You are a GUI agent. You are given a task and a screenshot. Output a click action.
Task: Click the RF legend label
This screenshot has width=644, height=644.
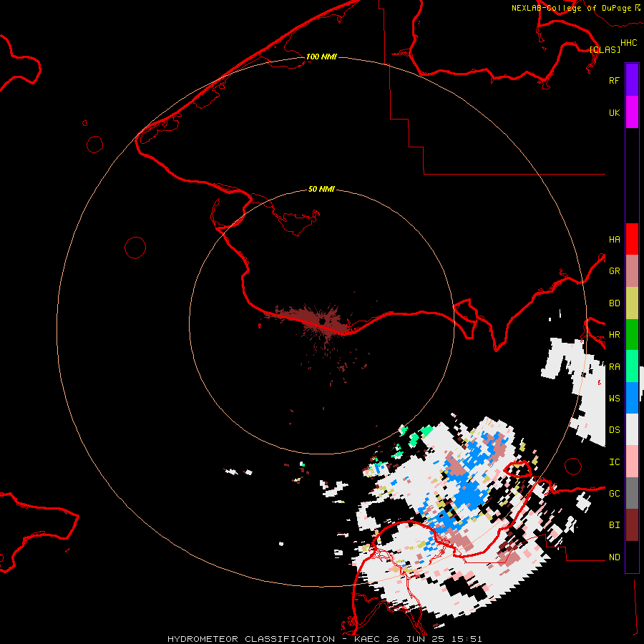point(615,80)
